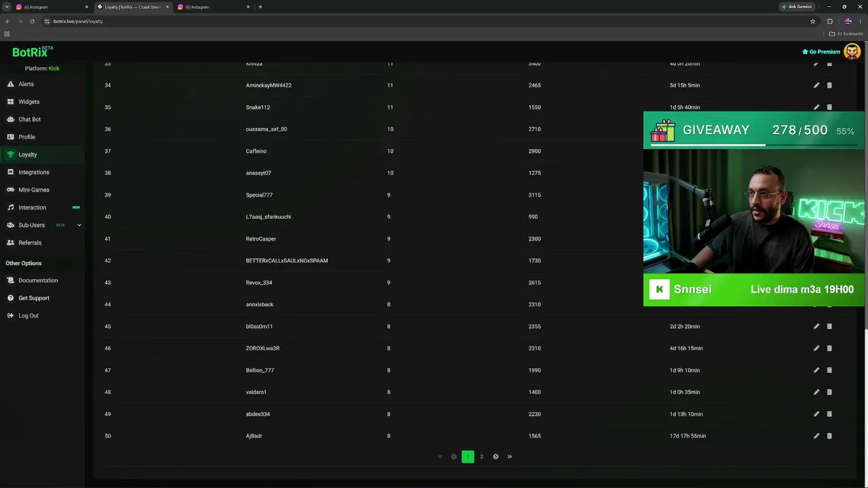Screen dimensions: 868x488
Task: Open All Bookmarks folder
Action: tap(846, 34)
